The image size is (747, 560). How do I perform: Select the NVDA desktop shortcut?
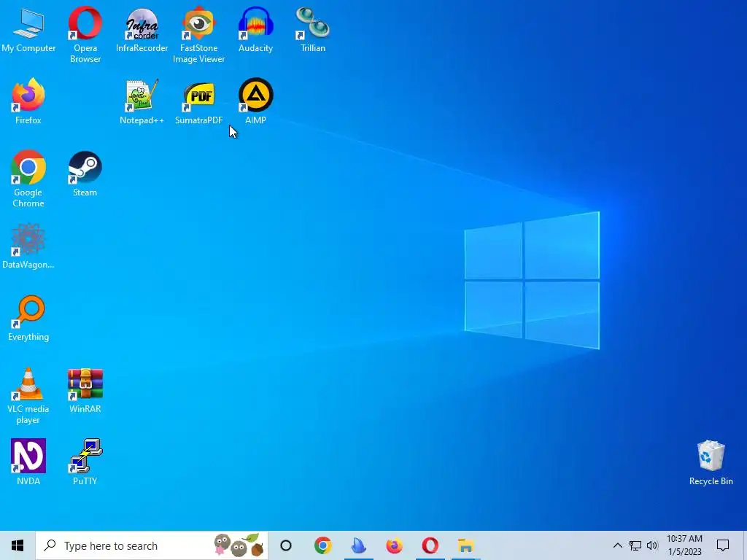[28, 462]
